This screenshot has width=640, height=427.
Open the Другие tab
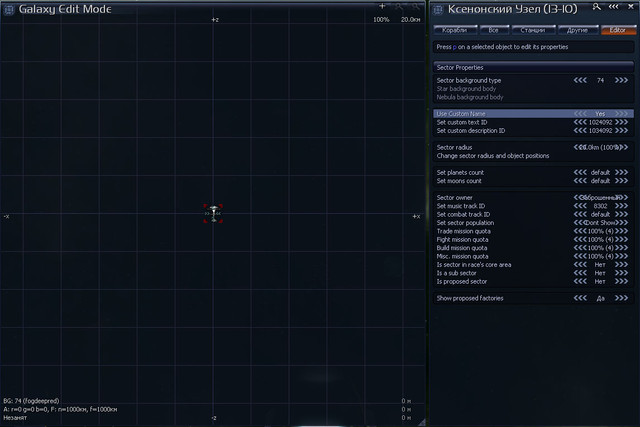click(x=577, y=30)
